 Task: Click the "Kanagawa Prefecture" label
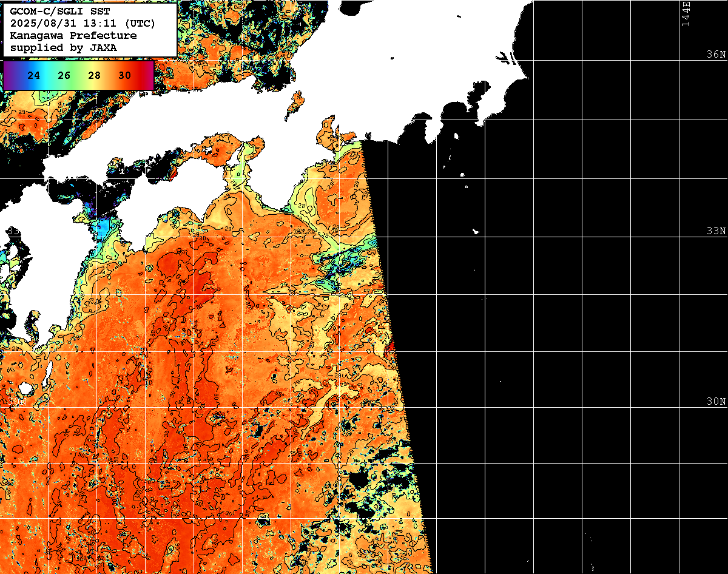click(73, 35)
